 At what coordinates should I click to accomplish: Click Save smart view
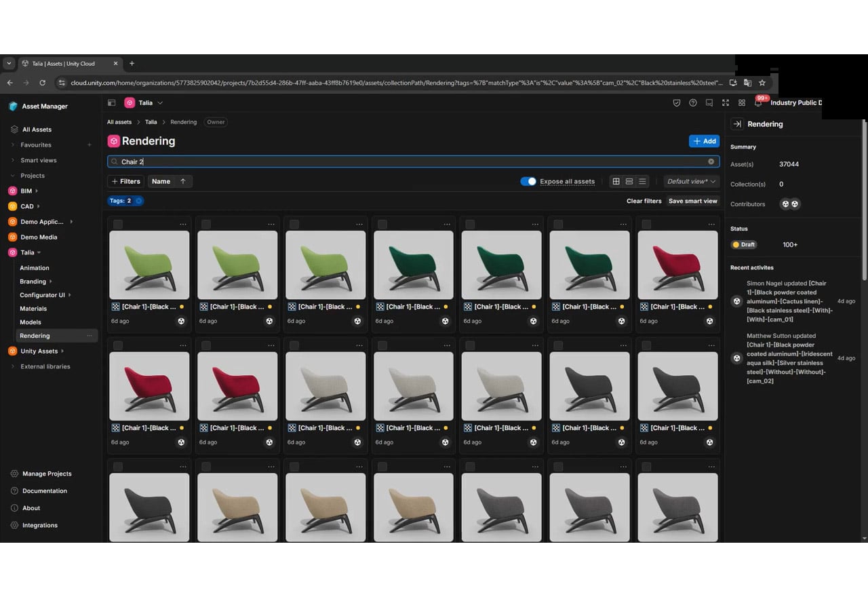[692, 201]
